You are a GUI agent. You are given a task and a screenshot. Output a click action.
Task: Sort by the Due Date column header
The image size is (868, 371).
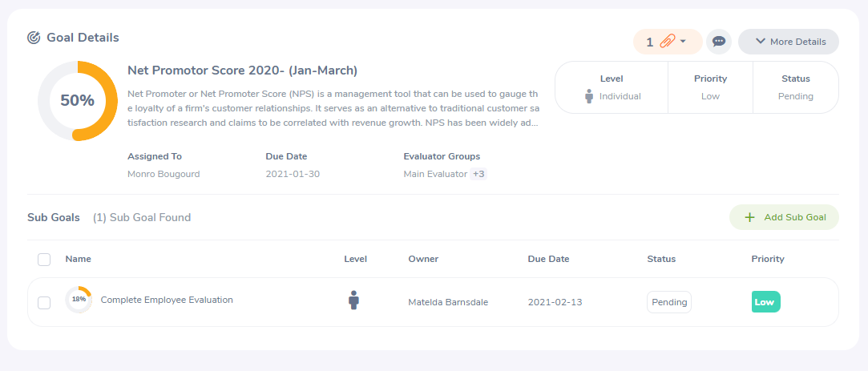coord(548,259)
